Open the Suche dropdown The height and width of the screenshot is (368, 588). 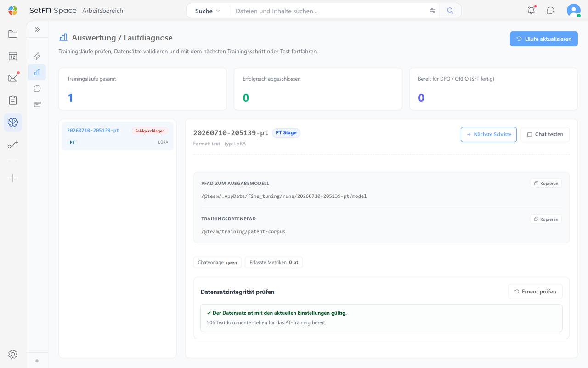208,11
